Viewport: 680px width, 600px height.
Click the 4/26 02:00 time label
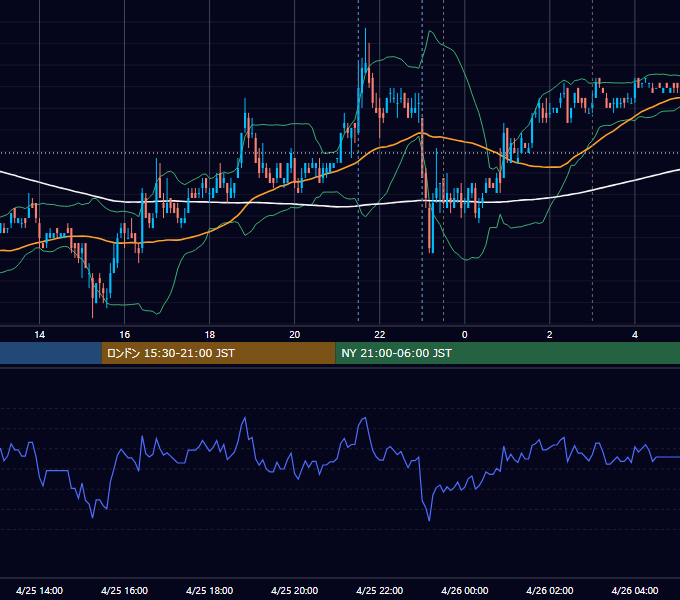(549, 590)
